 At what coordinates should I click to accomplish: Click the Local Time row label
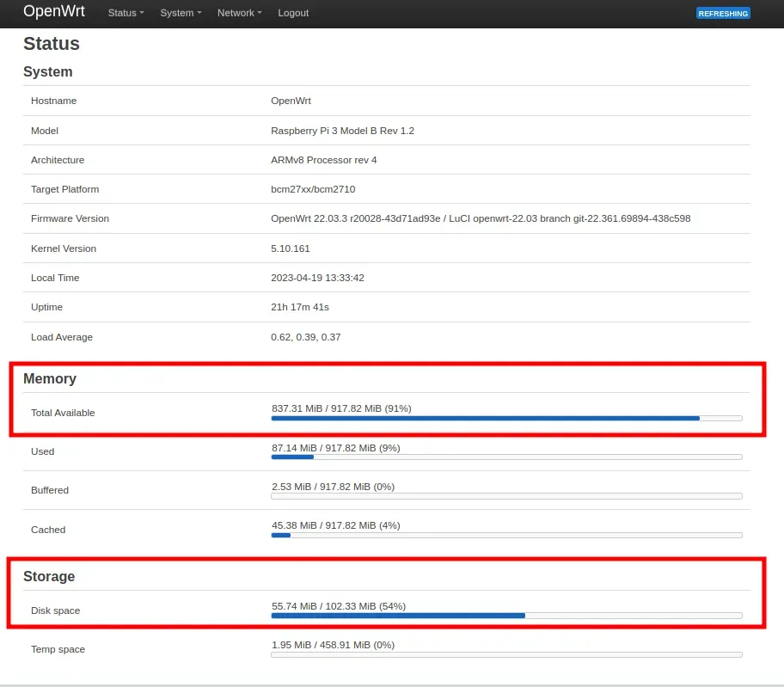pyautogui.click(x=55, y=278)
